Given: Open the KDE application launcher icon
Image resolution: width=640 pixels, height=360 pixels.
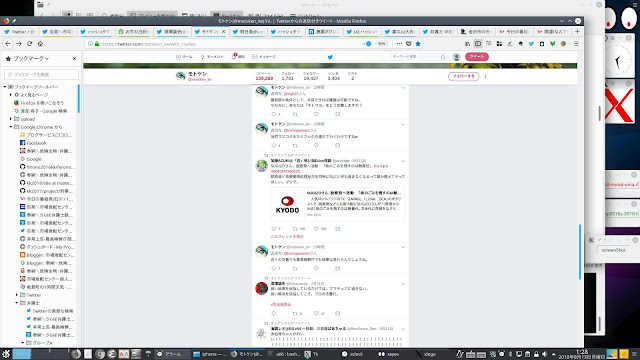Looking at the screenshot, I should (x=5, y=354).
